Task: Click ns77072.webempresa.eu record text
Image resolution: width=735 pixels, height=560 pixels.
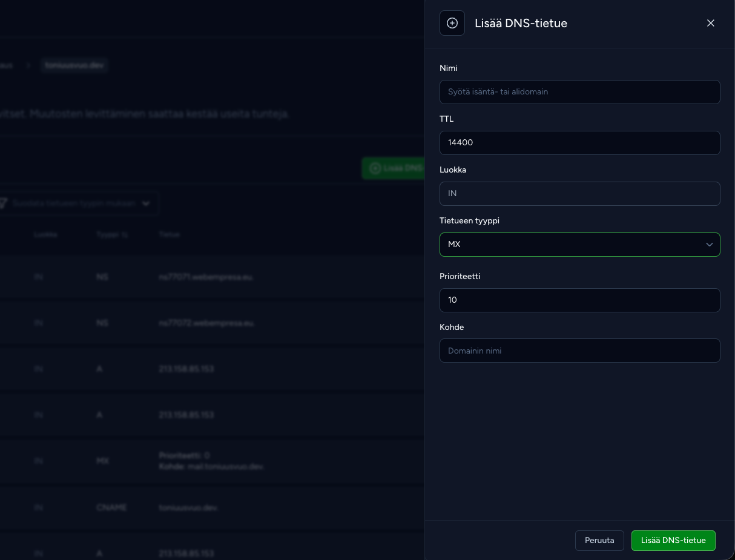Action: 206,323
